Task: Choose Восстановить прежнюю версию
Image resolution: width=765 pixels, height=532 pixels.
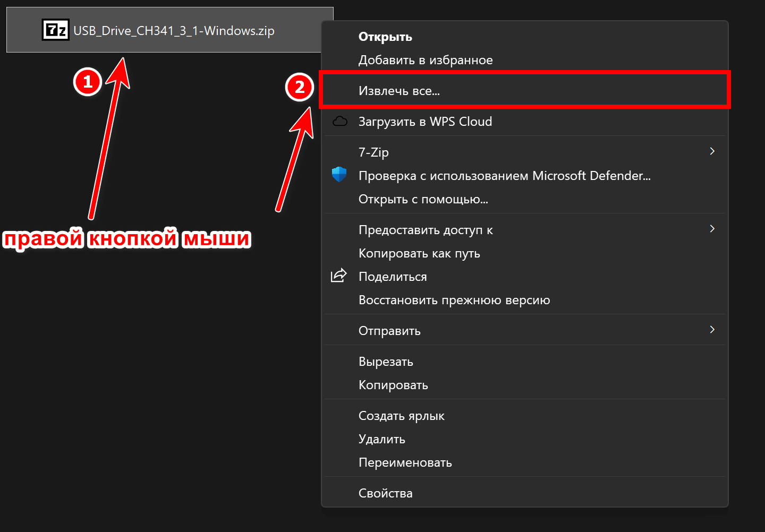Action: (x=454, y=300)
